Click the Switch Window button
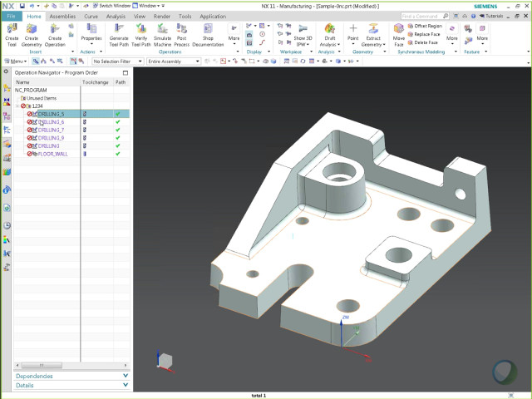532x399 pixels. pos(111,6)
